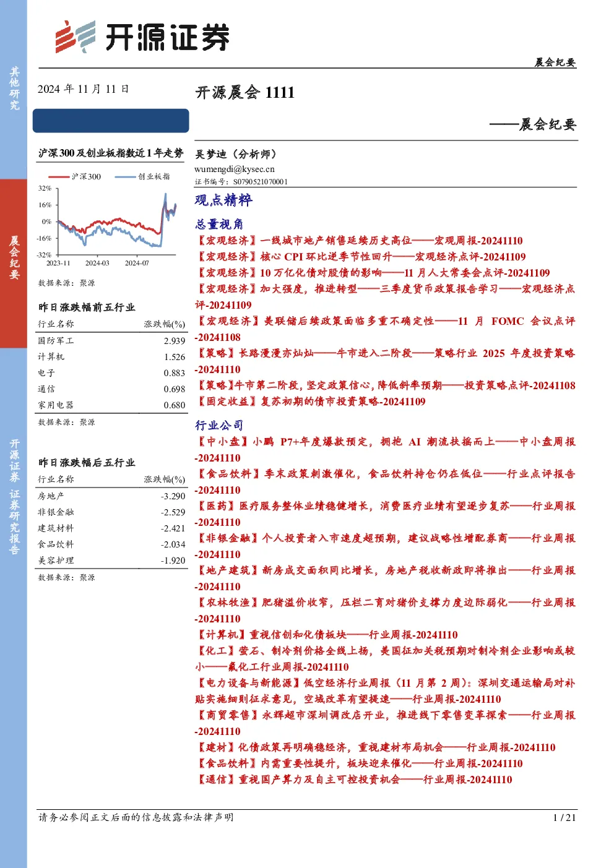Open 牛市第二阶段 strategy comment link

(385, 385)
